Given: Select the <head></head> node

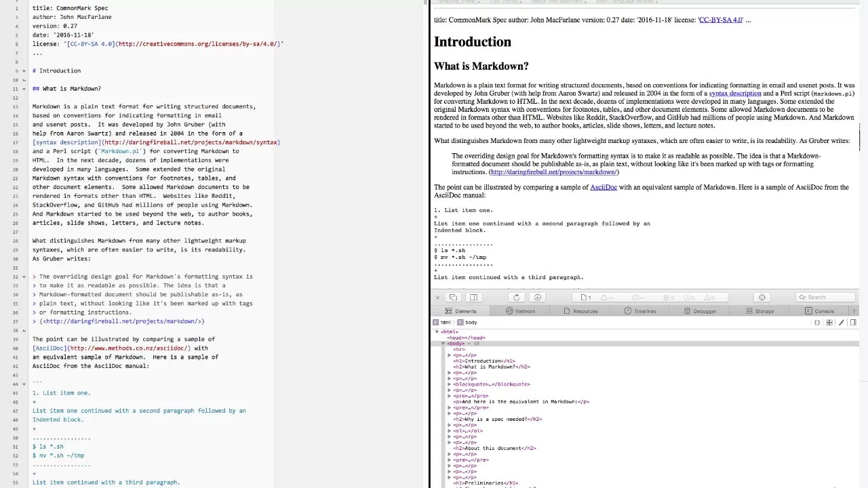Looking at the screenshot, I should point(466,338).
